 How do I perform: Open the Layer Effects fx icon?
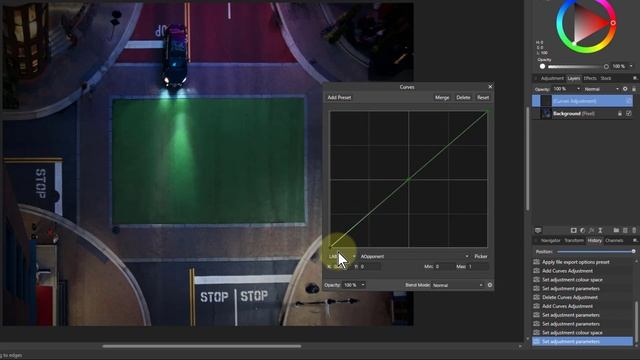click(x=591, y=230)
